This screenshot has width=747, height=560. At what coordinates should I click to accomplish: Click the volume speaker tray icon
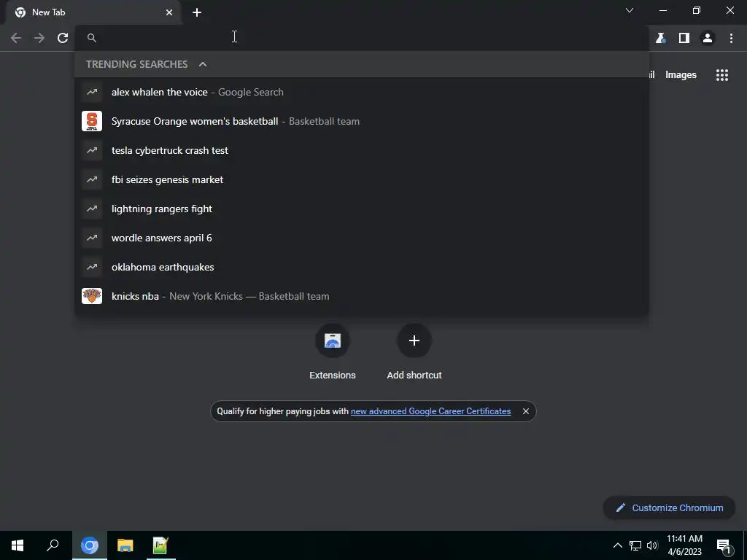pyautogui.click(x=652, y=545)
